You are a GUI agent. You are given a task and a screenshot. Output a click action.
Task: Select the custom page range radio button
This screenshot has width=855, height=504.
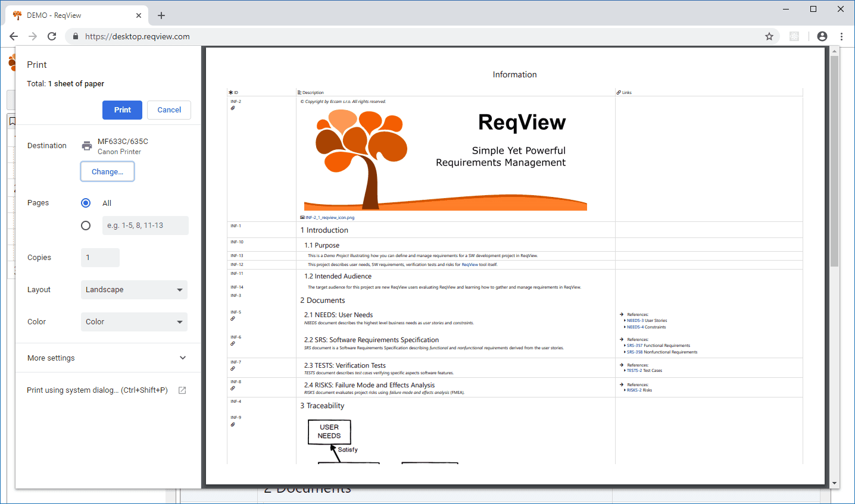coord(86,226)
